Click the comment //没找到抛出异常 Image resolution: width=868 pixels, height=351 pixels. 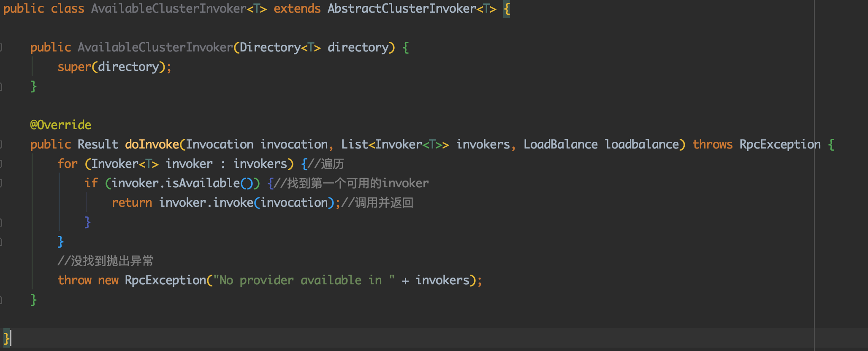tap(106, 261)
